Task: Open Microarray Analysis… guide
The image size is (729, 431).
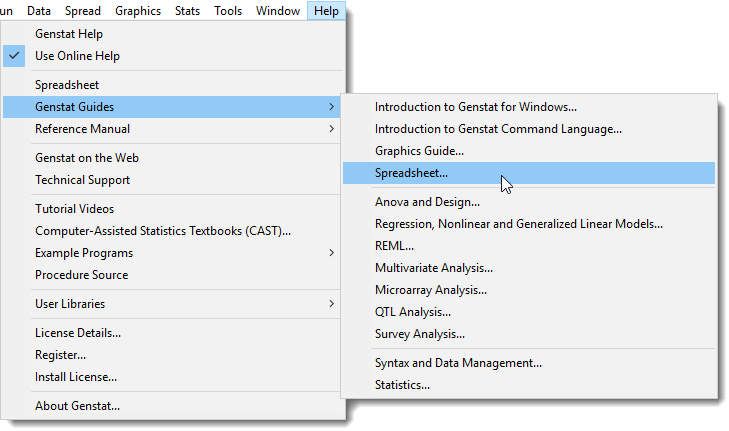Action: click(529, 290)
